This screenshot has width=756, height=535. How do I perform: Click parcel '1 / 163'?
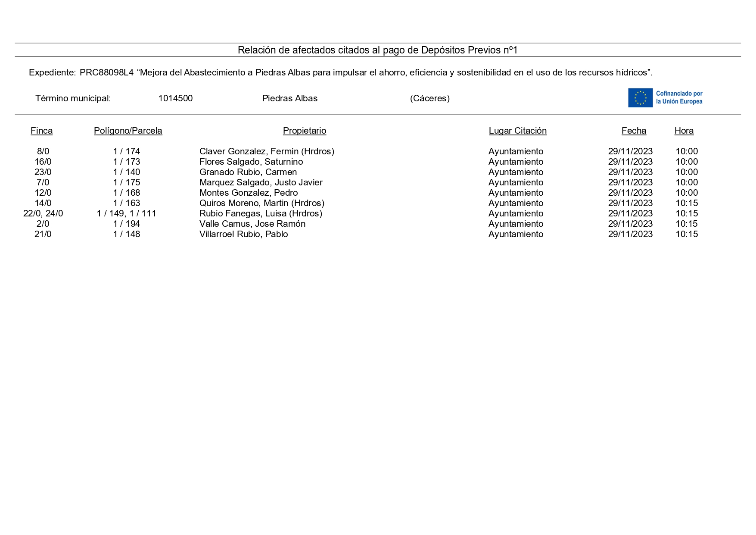[127, 203]
